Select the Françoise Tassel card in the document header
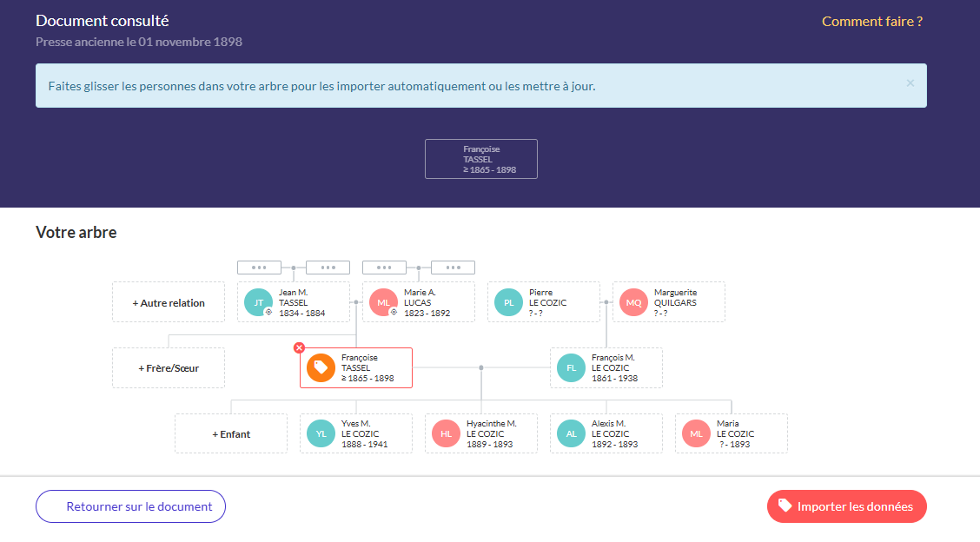 (x=481, y=159)
